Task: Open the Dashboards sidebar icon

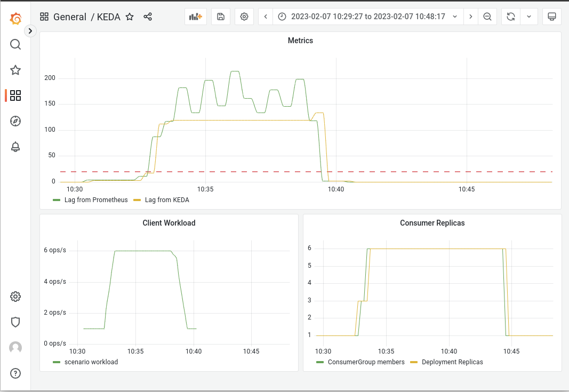Action: (x=15, y=95)
